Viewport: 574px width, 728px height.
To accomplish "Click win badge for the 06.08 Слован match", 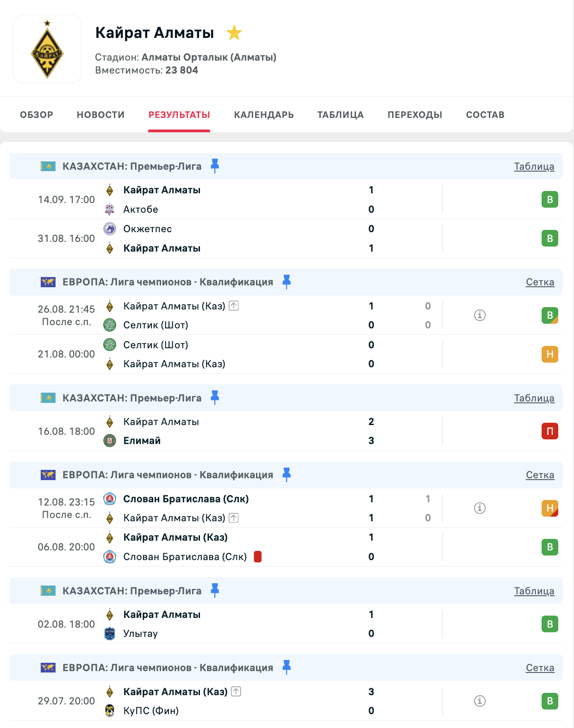I will (550, 547).
